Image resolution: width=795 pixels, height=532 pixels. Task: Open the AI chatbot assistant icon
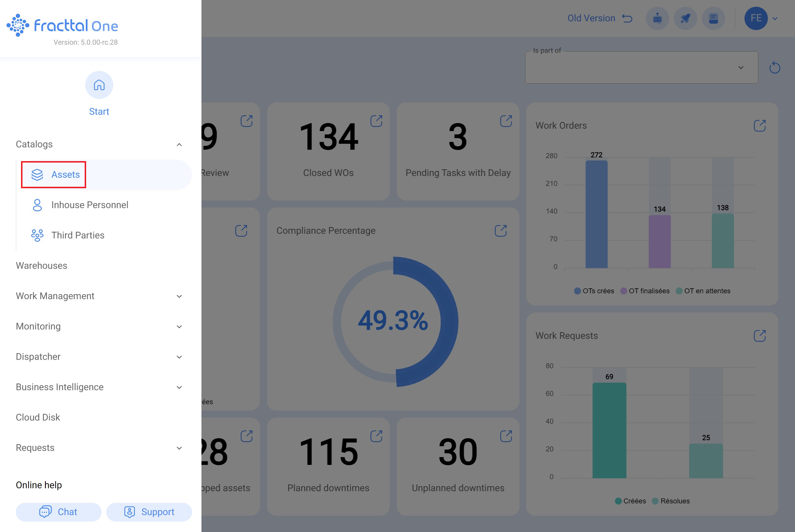(657, 18)
